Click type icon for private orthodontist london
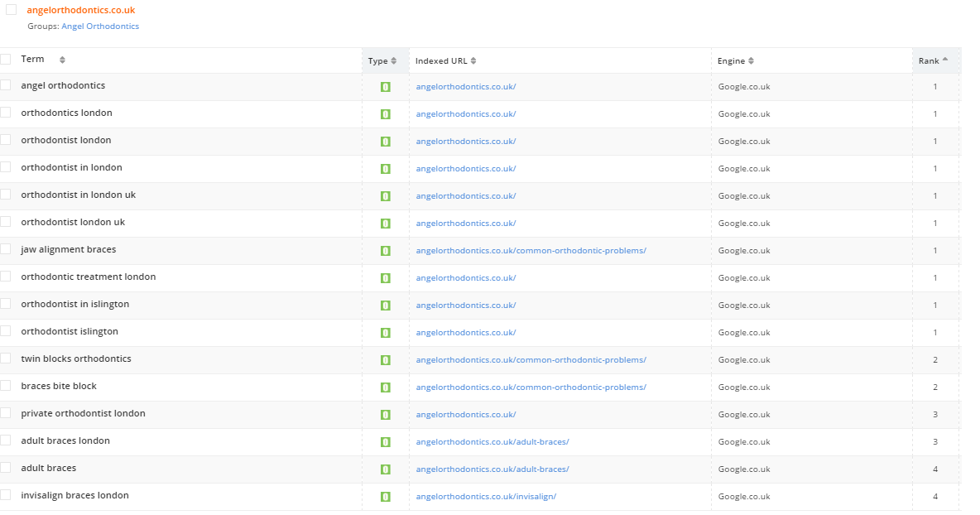Image resolution: width=980 pixels, height=515 pixels. coord(385,415)
